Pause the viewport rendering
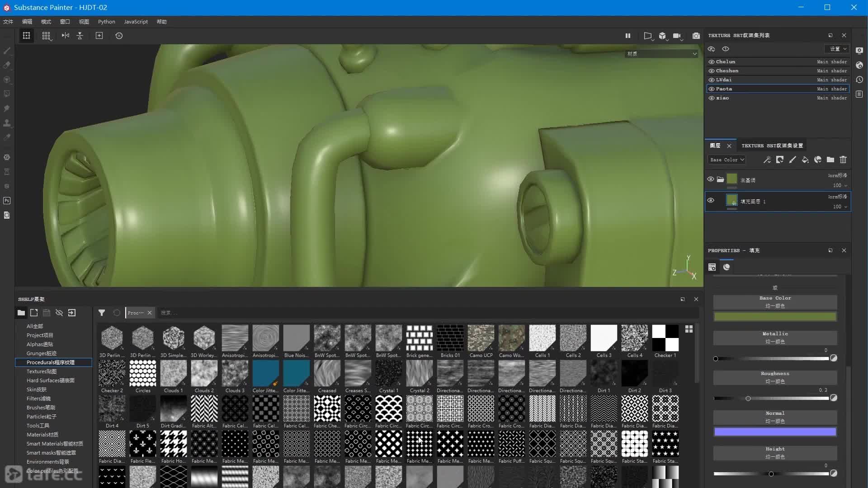This screenshot has width=868, height=488. 627,36
